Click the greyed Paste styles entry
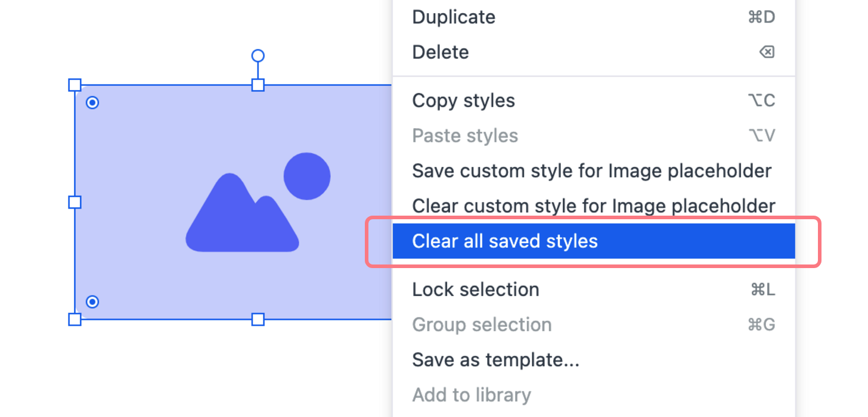The width and height of the screenshot is (868, 417). pos(594,135)
